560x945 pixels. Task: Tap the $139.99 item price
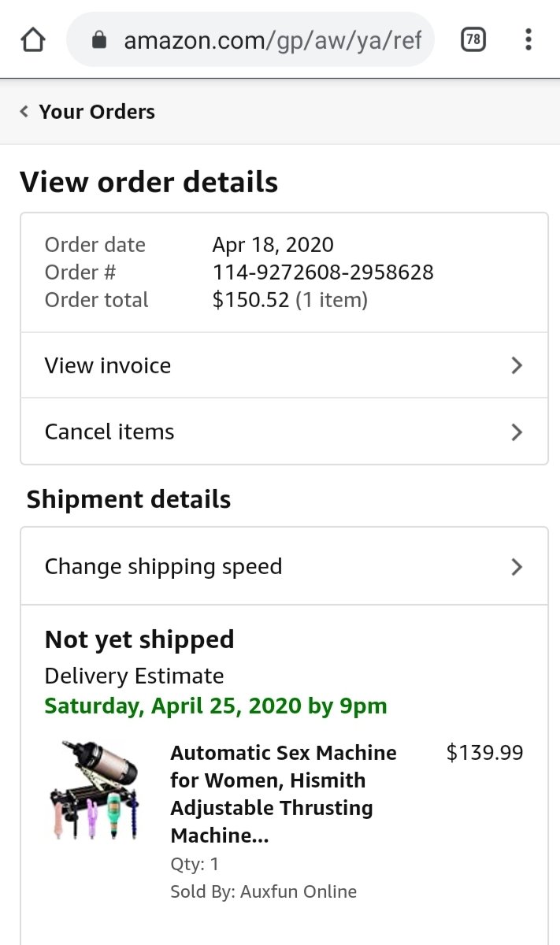click(x=484, y=753)
